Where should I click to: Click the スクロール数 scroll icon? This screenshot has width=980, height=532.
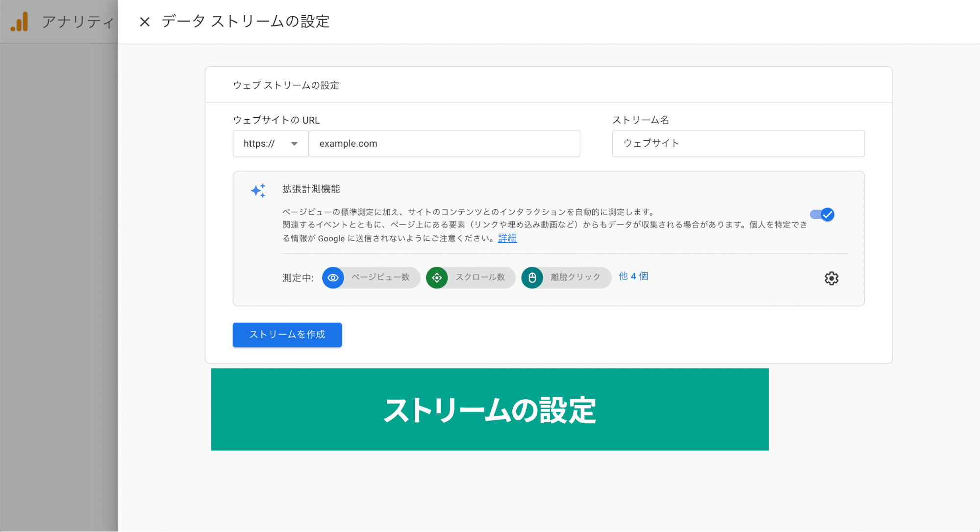click(437, 278)
